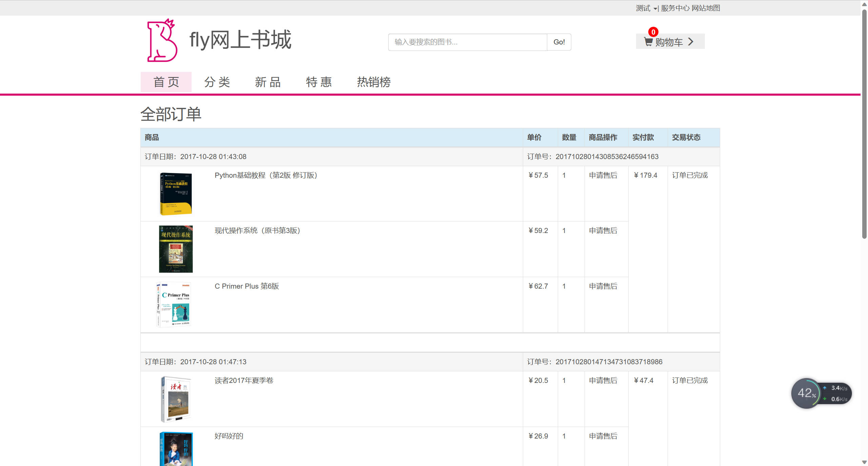The width and height of the screenshot is (868, 466).
Task: Open the 服务中心 link
Action: point(675,8)
